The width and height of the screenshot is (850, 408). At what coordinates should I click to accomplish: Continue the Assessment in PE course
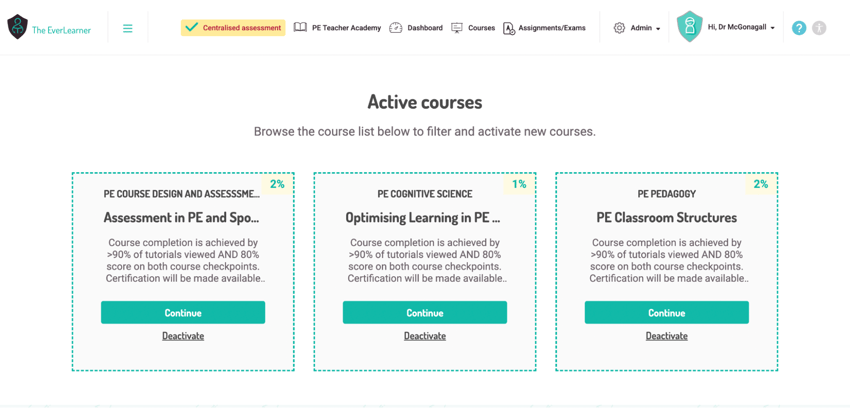[183, 313]
